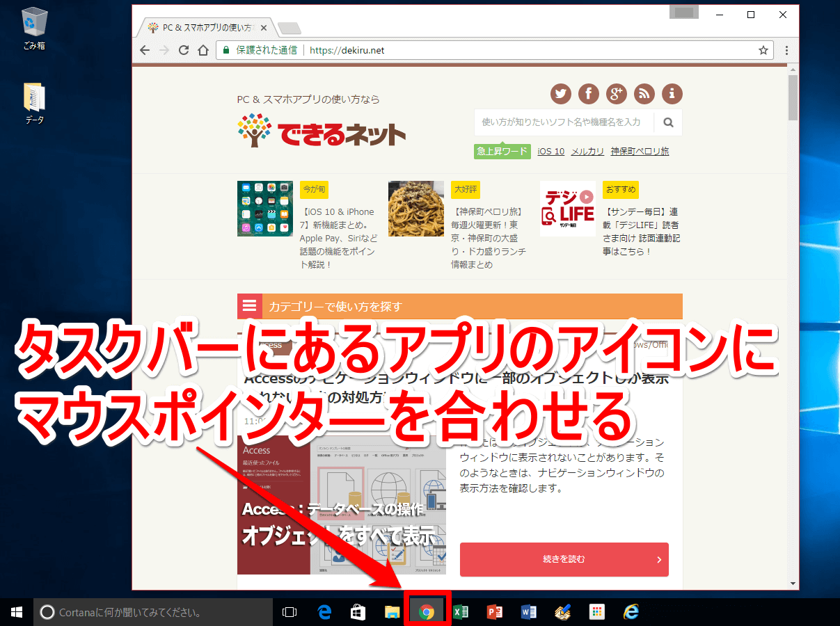Click the software name search field
Screen dimensions: 840x626
point(564,122)
